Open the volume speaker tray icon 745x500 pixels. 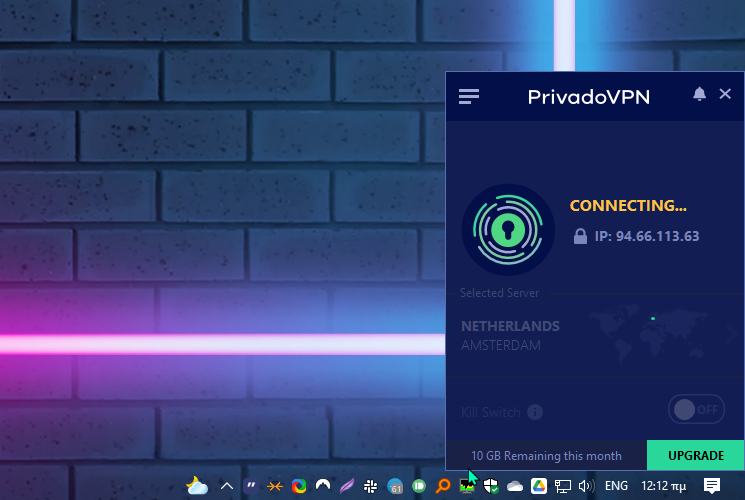tap(587, 486)
